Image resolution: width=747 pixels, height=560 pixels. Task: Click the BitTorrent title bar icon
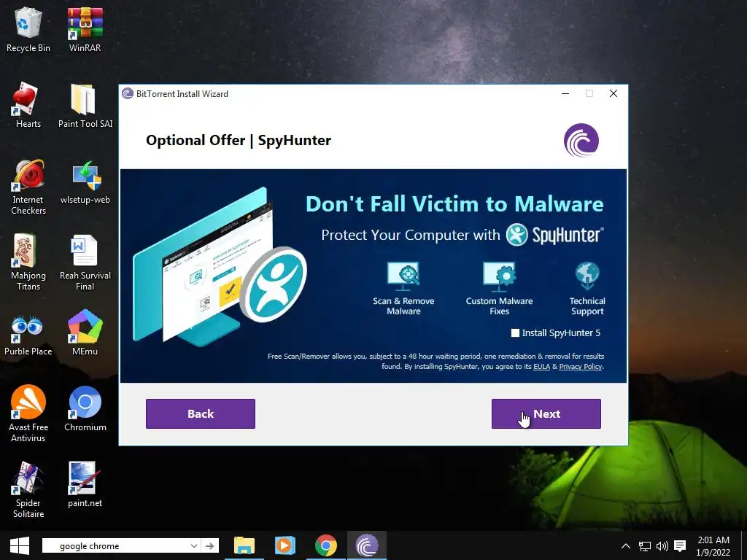[x=127, y=94]
